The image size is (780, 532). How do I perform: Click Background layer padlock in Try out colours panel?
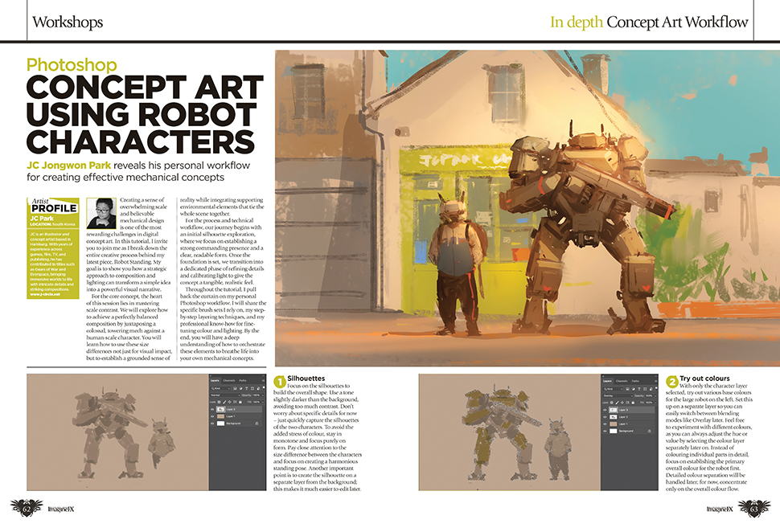tap(649, 431)
